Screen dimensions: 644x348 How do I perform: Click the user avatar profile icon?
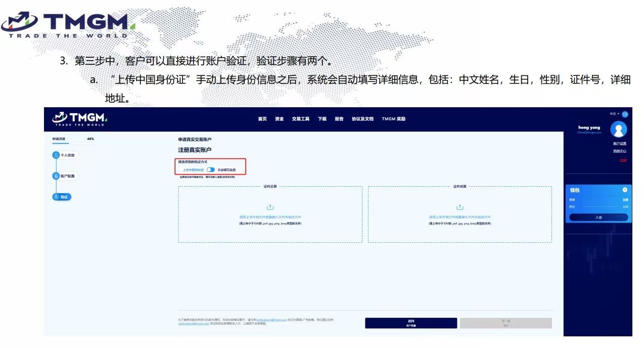619,129
